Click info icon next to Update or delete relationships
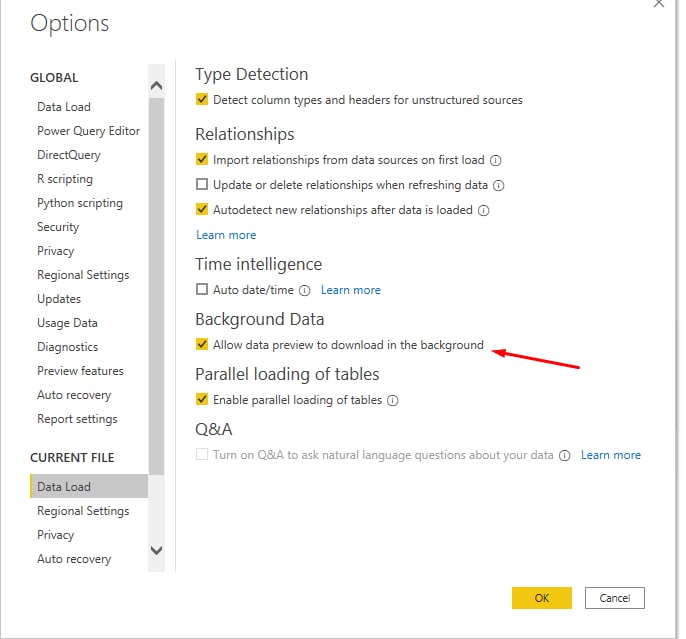 498,185
